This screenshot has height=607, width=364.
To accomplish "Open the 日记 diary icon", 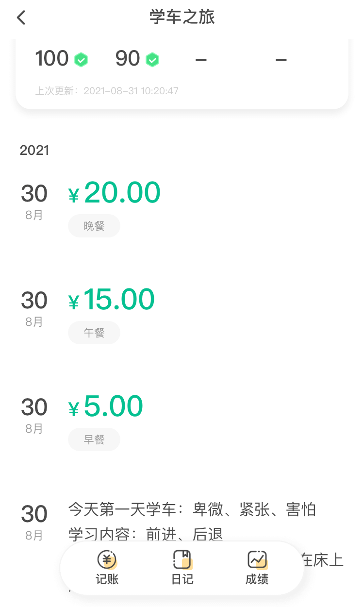I will tap(182, 561).
